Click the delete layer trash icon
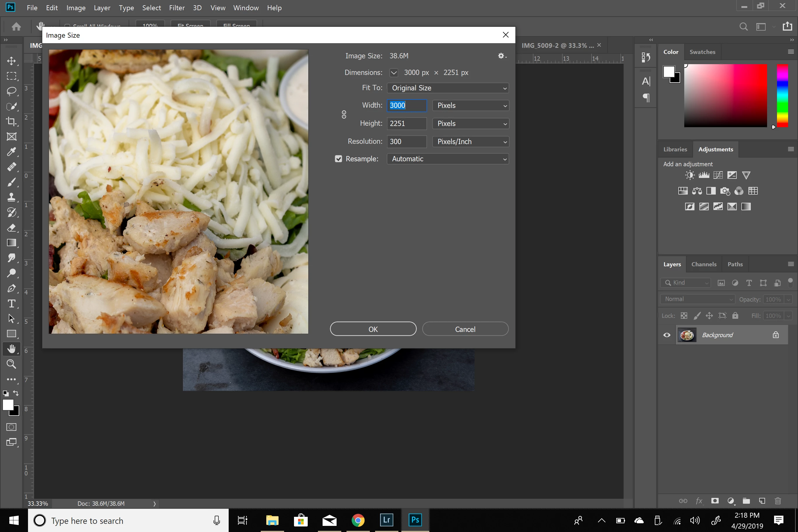 pyautogui.click(x=778, y=501)
